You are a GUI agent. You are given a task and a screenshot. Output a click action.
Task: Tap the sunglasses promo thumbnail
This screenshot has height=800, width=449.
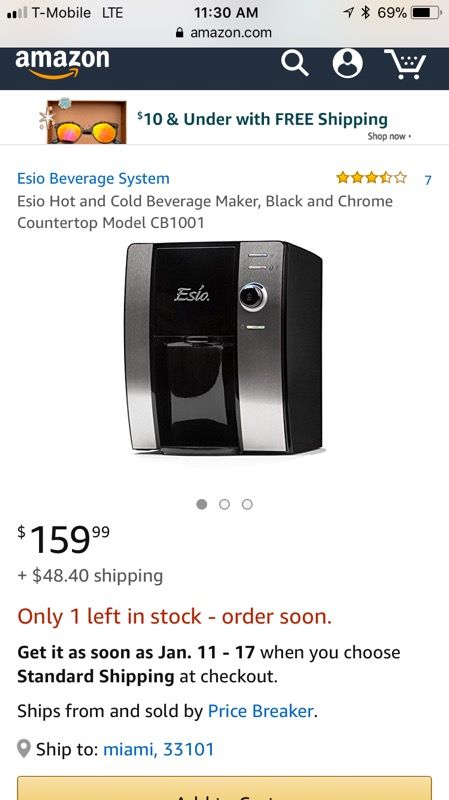click(86, 122)
